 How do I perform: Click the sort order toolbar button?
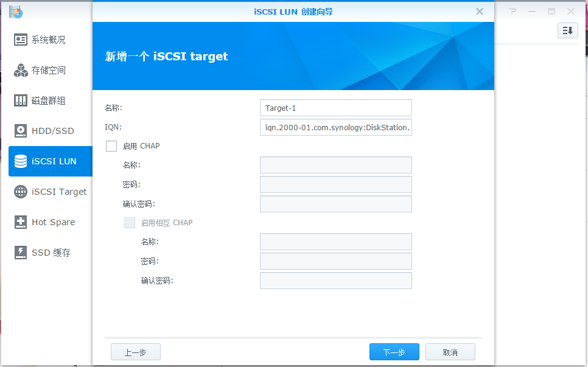(567, 30)
